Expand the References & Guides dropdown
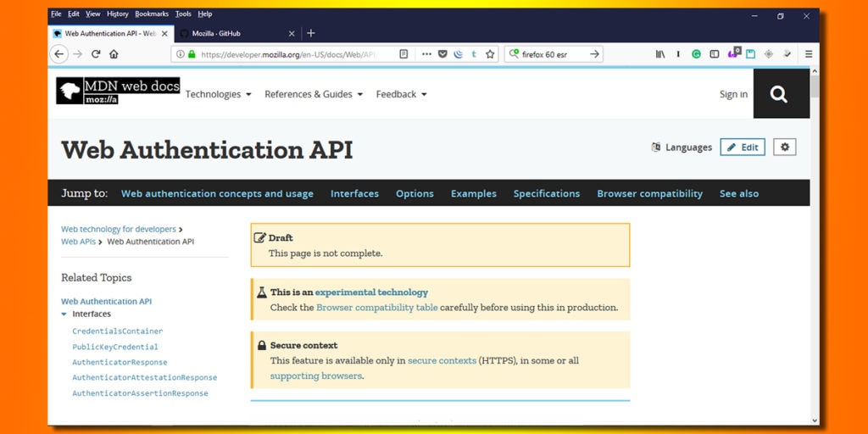This screenshot has height=434, width=868. point(314,94)
